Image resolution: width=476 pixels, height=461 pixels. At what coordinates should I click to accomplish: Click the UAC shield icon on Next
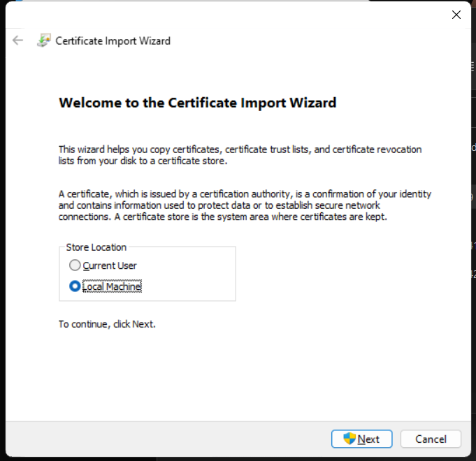[349, 439]
